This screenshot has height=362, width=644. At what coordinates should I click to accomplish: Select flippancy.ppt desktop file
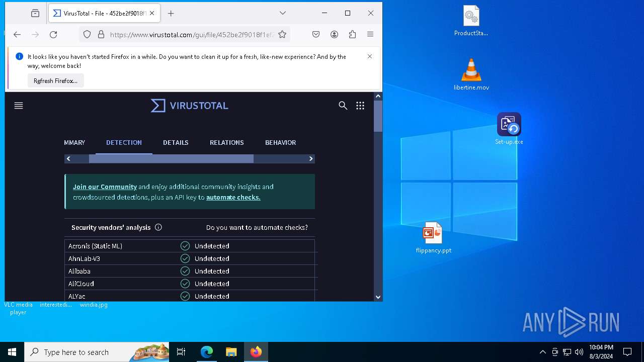click(x=433, y=238)
